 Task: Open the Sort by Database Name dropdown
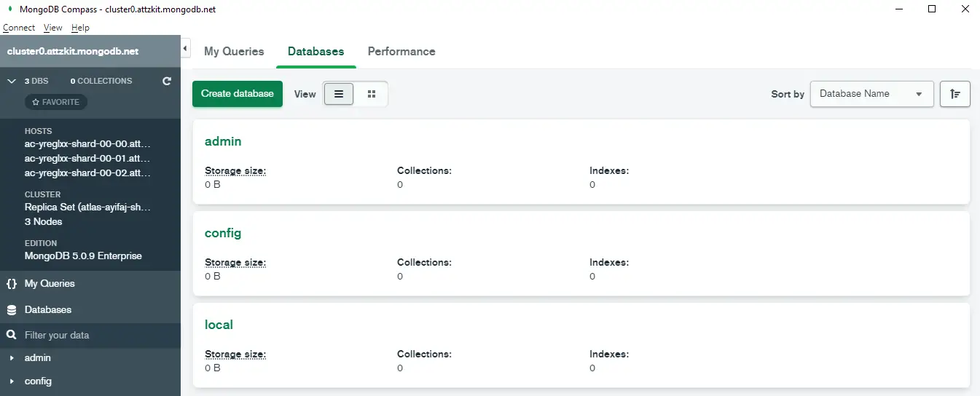pos(872,94)
